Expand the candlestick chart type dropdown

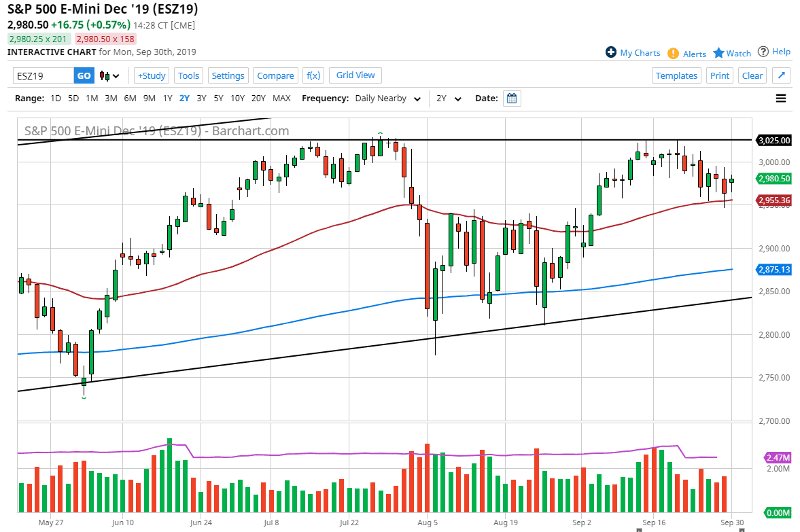tap(109, 75)
